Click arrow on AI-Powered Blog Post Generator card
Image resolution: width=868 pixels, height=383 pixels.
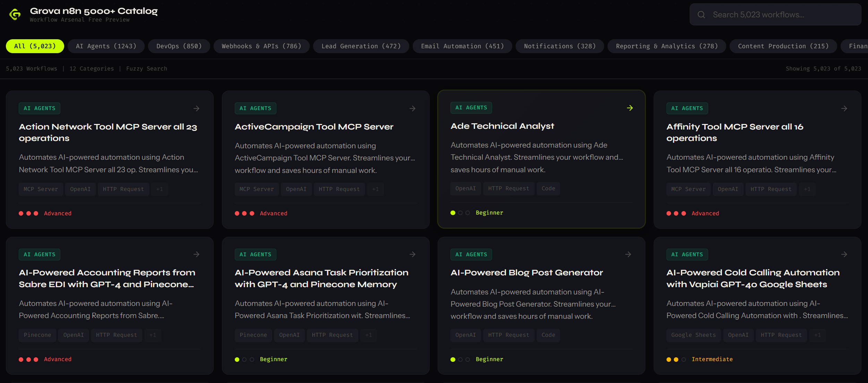[628, 255]
